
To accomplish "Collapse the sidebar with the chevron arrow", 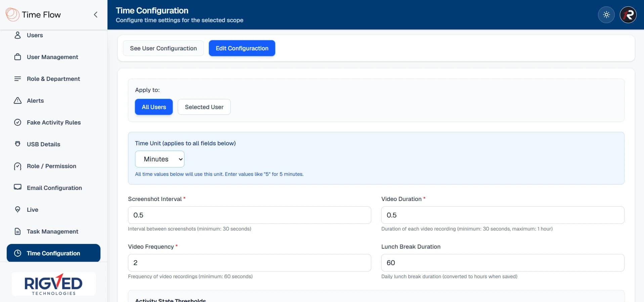I will 96,14.
